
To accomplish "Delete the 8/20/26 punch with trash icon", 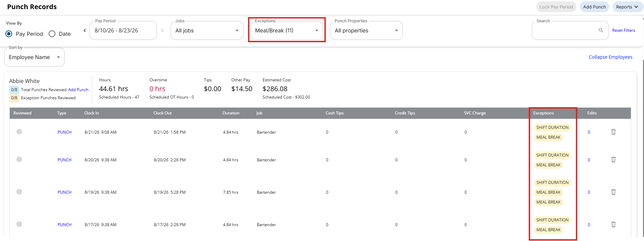I will [613, 160].
